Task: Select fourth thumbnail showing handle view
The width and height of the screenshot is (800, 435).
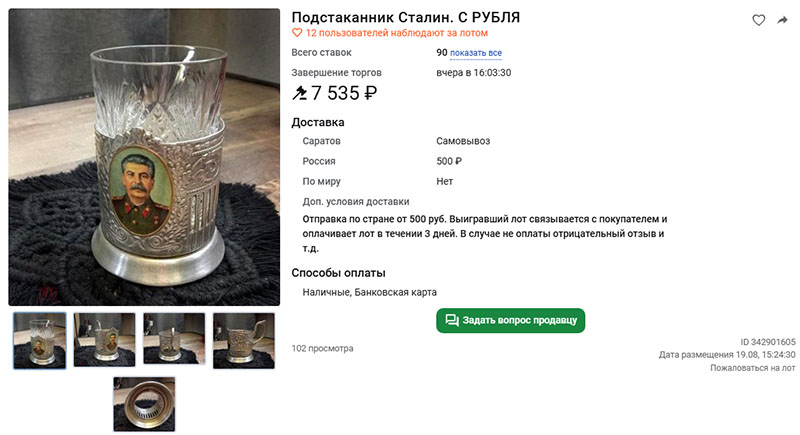Action: coord(244,341)
